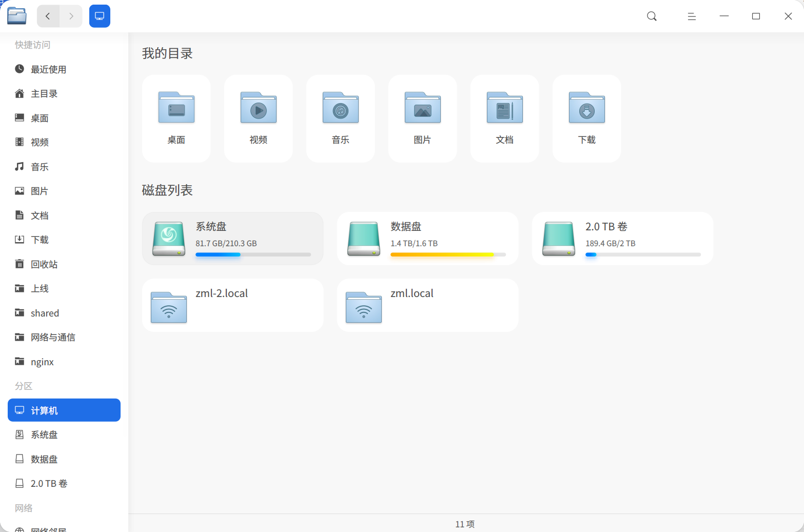Click the search magnifier icon
Image resolution: width=804 pixels, height=532 pixels.
point(652,16)
